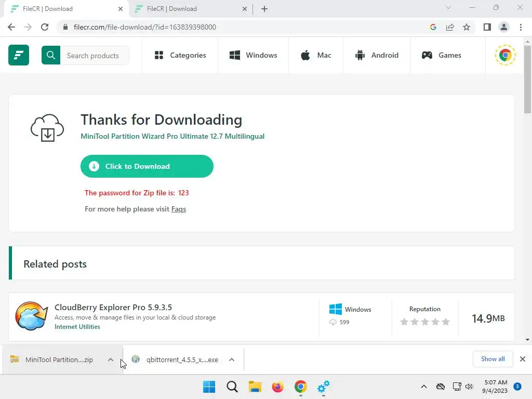The height and width of the screenshot is (399, 532).
Task: Expand options for MiniTool Partition zip
Action: (x=111, y=360)
